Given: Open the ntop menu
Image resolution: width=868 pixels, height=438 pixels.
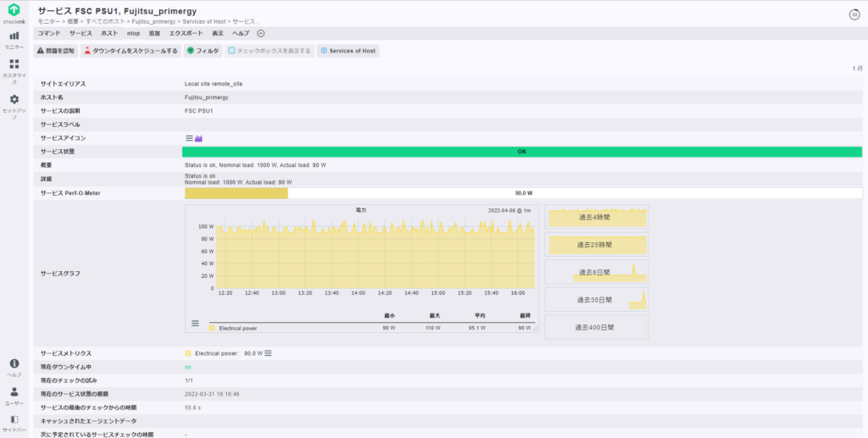Looking at the screenshot, I should [x=133, y=33].
